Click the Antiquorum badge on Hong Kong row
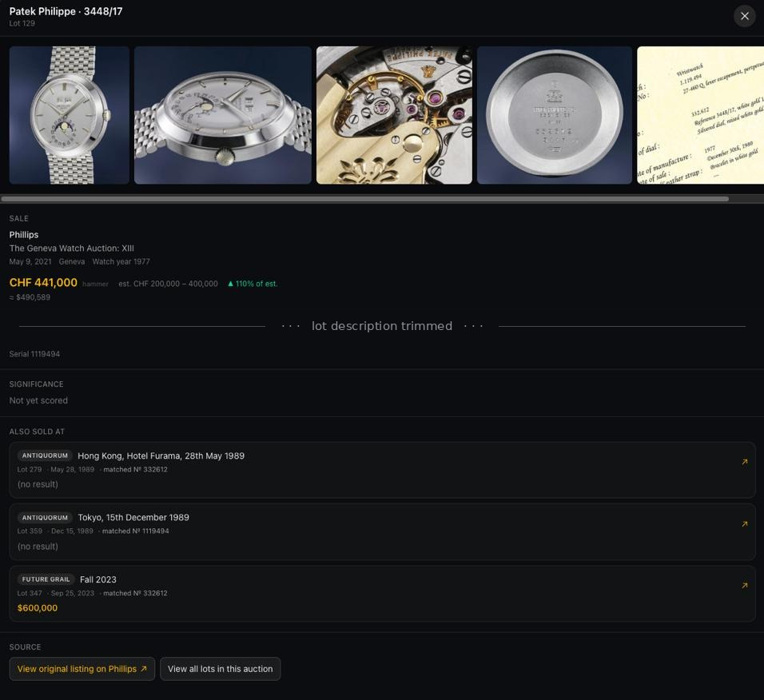Image resolution: width=764 pixels, height=700 pixels. click(x=45, y=455)
